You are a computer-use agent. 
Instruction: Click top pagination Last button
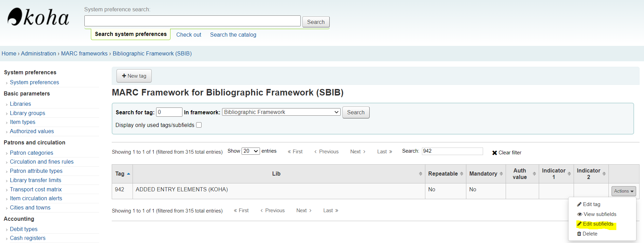tap(385, 152)
